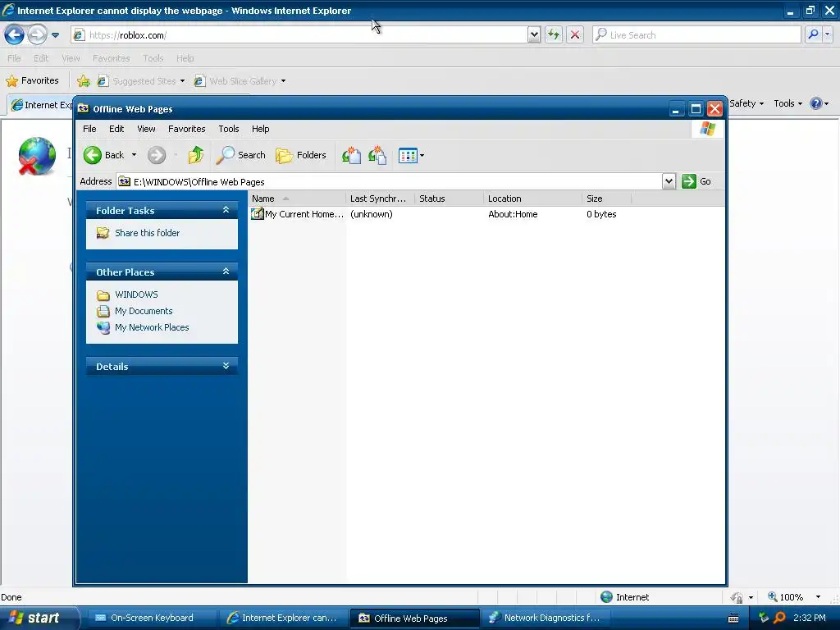This screenshot has width=840, height=630.
Task: Sort by Status column header
Action: pyautogui.click(x=449, y=199)
